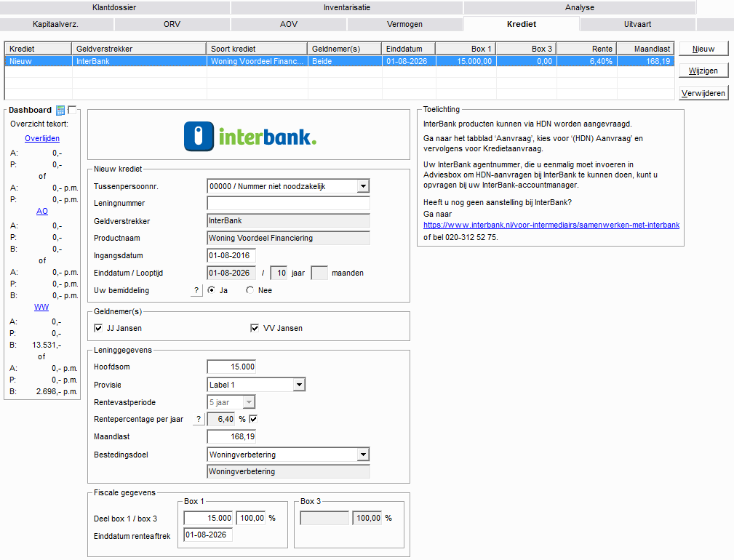Sort by the Rente column header
Screen dimensions: 734x560
586,49
